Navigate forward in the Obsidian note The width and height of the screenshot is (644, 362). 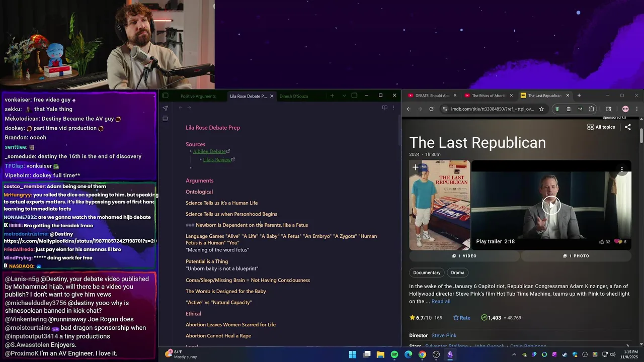(x=189, y=108)
